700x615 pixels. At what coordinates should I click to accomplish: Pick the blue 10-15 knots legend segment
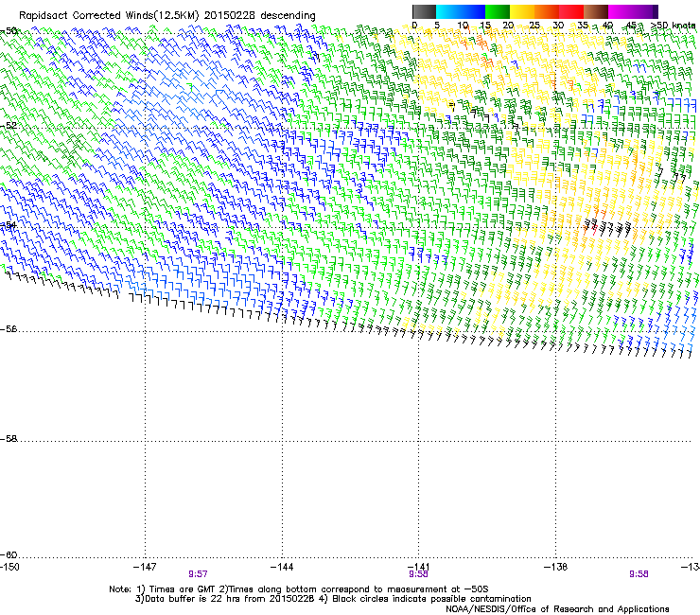click(473, 11)
